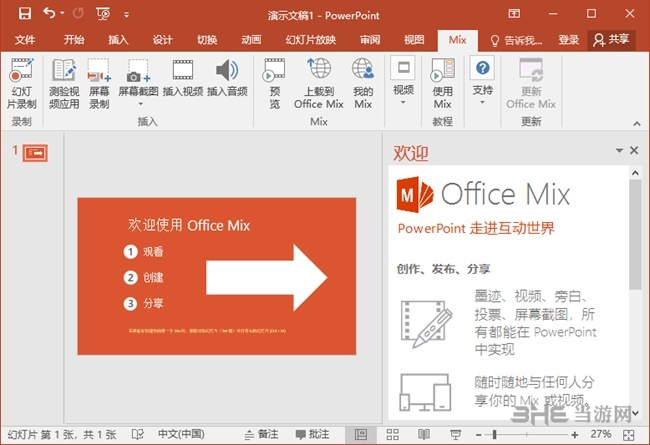Toggle 批注 comments pane

pos(313,434)
